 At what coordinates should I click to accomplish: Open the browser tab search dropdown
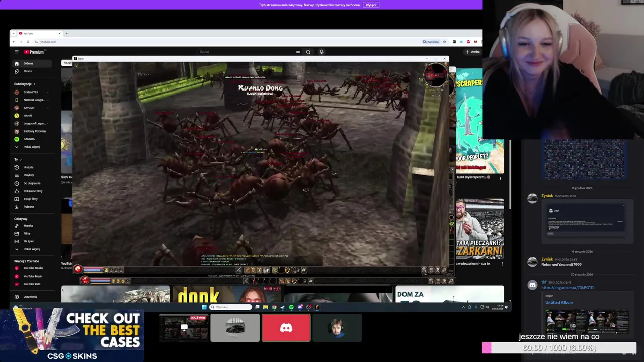tap(14, 33)
